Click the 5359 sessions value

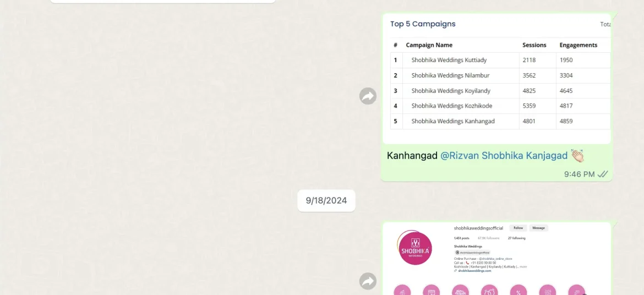pyautogui.click(x=529, y=106)
